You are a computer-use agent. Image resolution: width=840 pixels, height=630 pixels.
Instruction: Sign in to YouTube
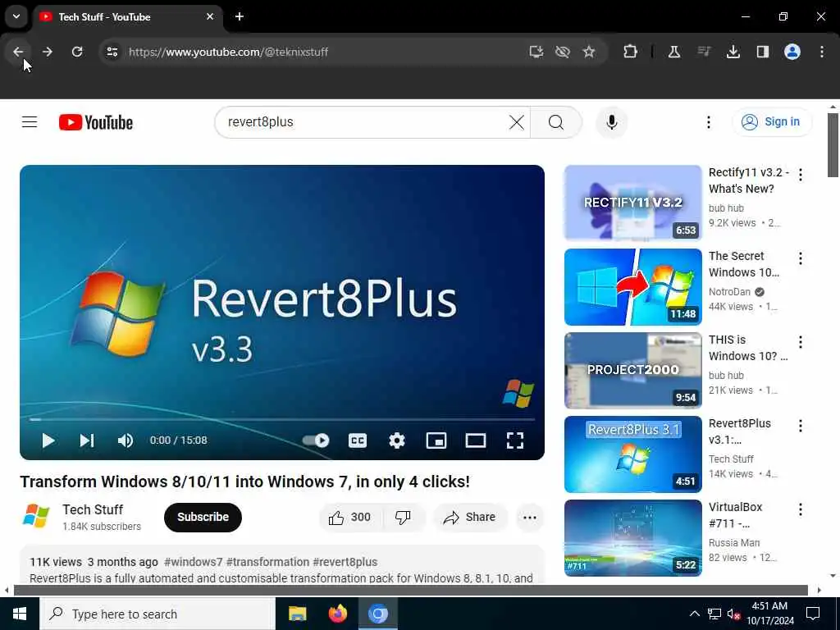point(771,122)
